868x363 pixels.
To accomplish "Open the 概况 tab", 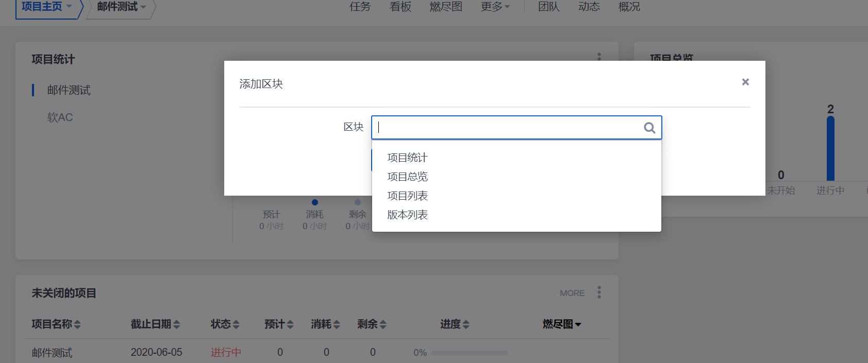I will [629, 7].
